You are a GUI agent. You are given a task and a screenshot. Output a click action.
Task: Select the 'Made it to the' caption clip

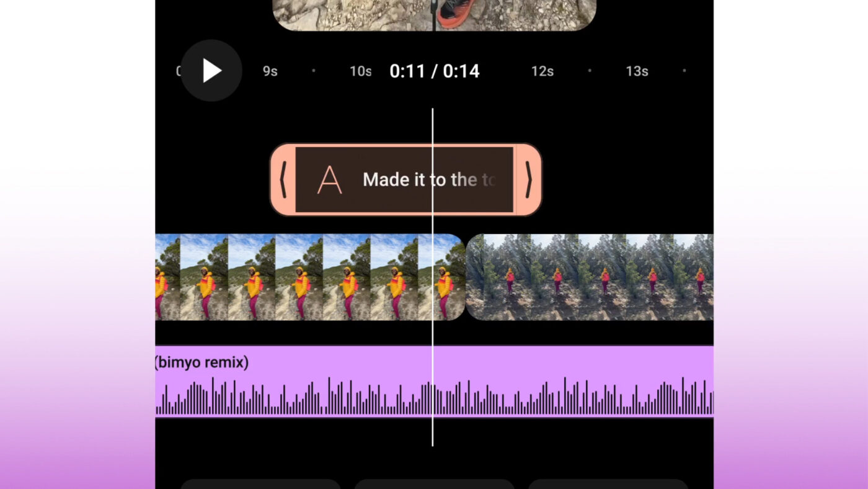(x=406, y=180)
